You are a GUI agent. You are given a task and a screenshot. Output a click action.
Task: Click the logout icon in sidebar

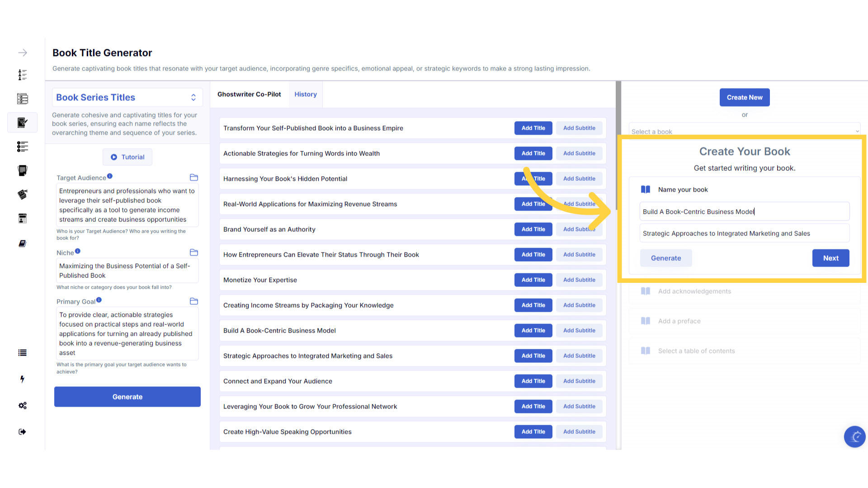click(22, 432)
